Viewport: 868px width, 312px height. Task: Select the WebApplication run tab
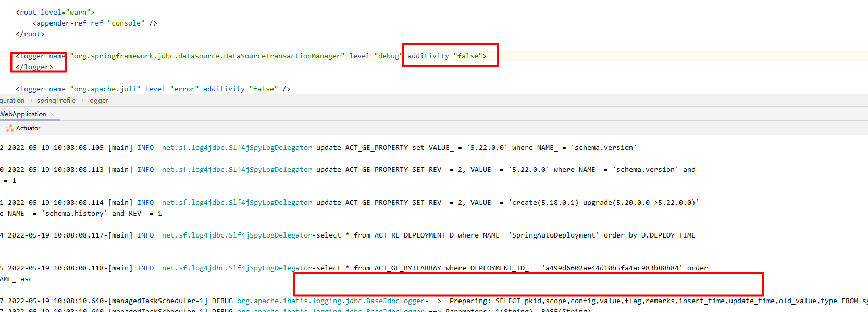[23, 114]
